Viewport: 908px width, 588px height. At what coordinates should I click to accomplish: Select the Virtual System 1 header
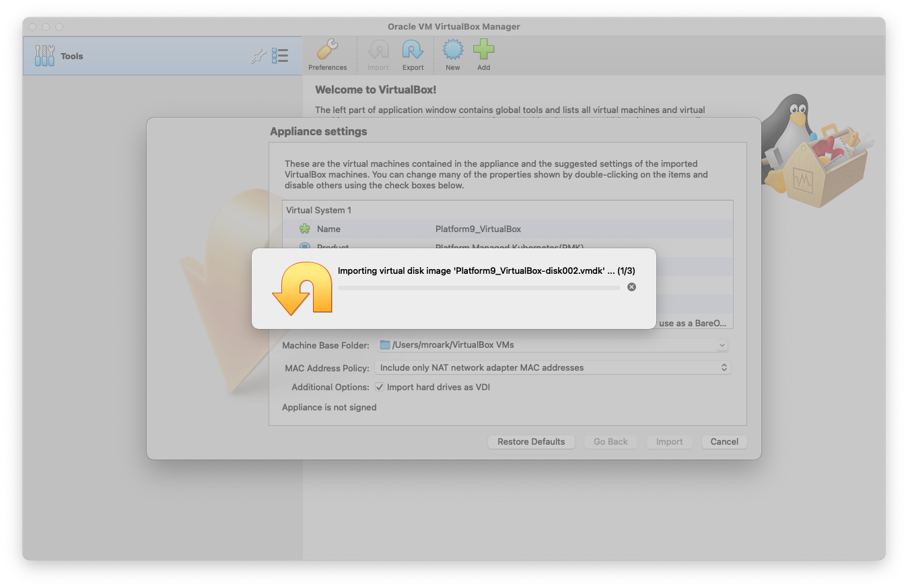tap(319, 211)
